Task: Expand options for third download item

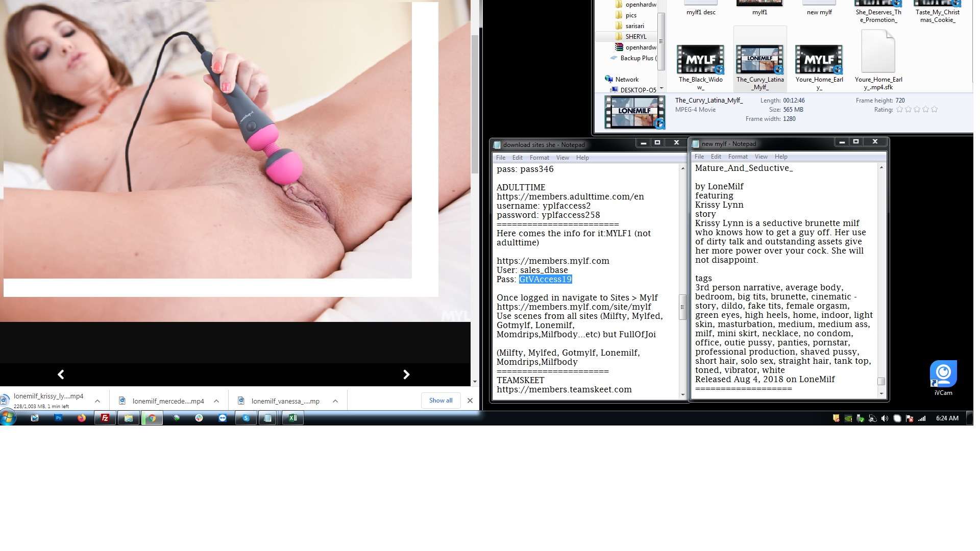Action: pos(335,401)
